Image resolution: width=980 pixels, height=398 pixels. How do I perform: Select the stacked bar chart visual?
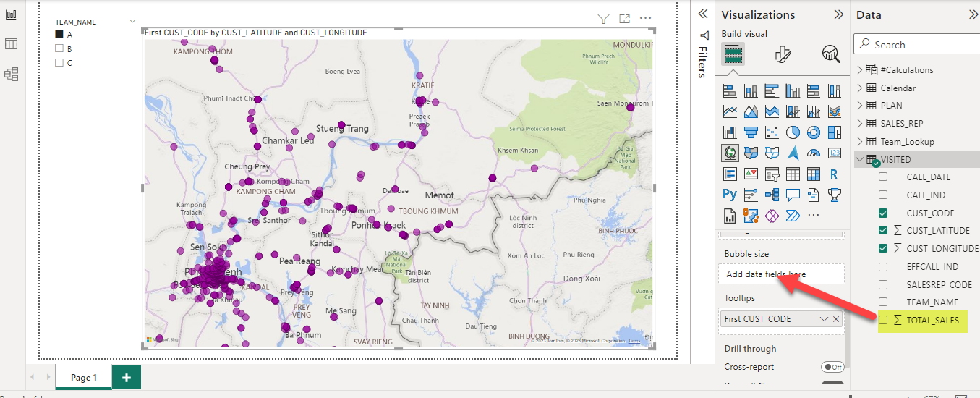[730, 91]
